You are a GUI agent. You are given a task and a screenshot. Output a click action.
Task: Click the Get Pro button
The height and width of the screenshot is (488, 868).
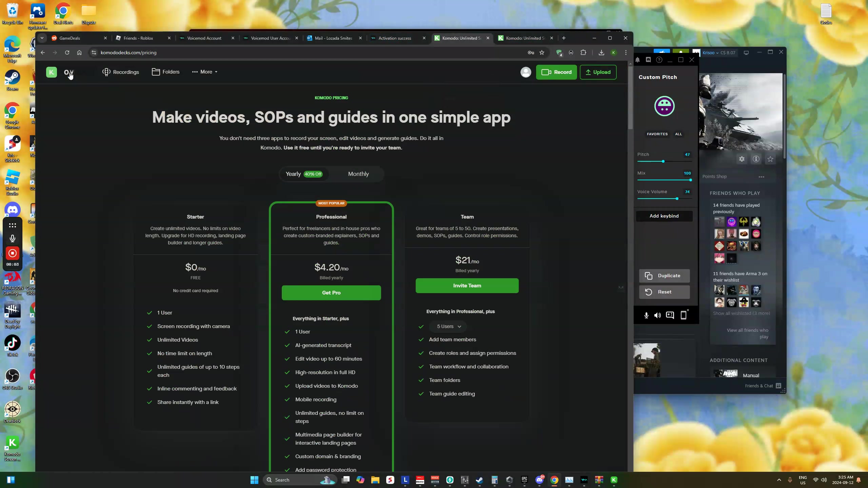point(331,293)
